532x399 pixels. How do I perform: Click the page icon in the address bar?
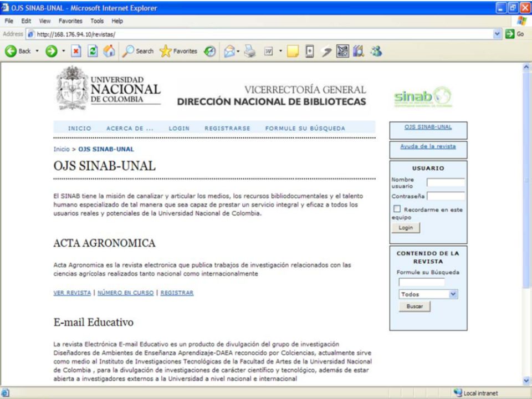(31, 34)
